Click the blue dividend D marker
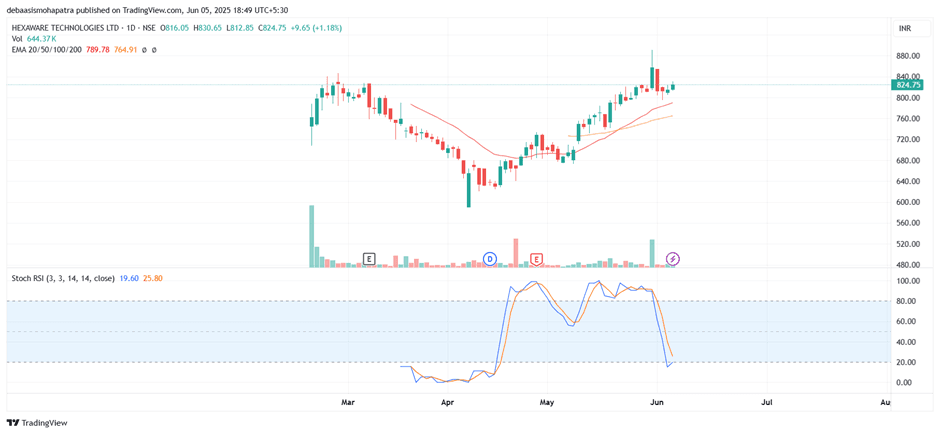The image size is (940, 434). click(490, 259)
